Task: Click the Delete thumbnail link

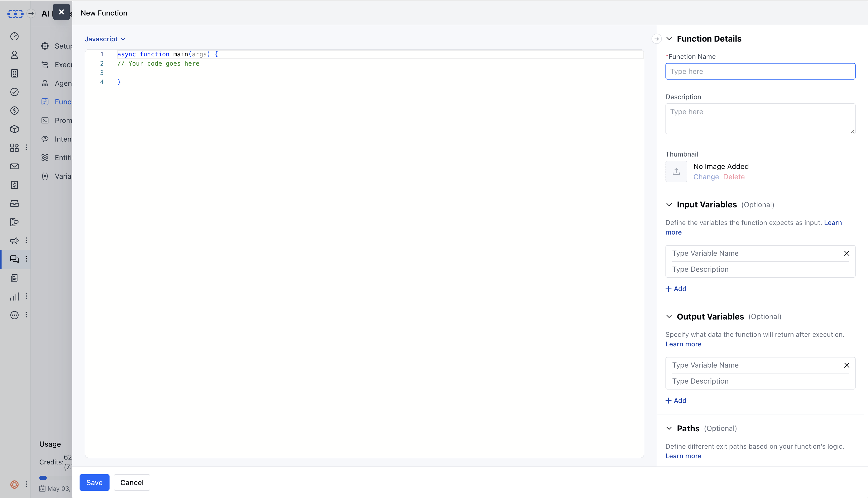Action: point(734,177)
